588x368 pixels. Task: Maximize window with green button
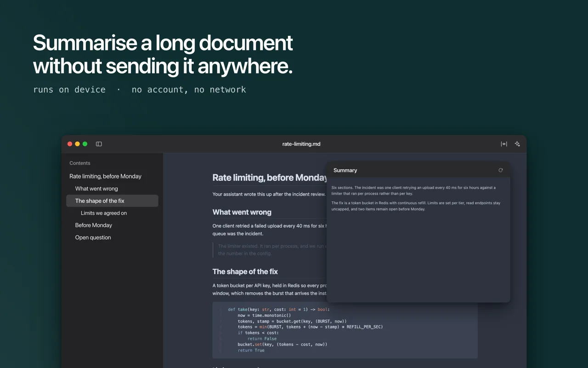(85, 144)
